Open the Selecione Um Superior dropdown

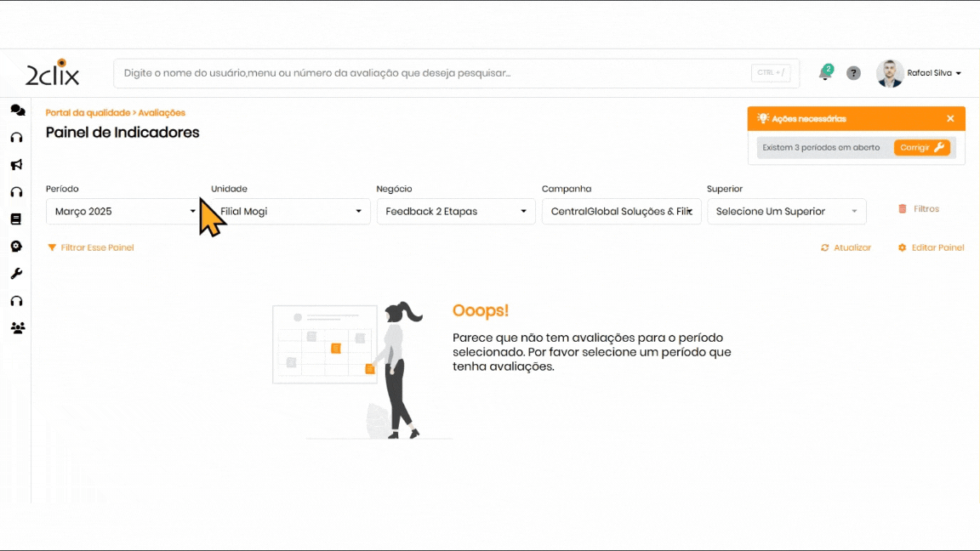point(786,212)
